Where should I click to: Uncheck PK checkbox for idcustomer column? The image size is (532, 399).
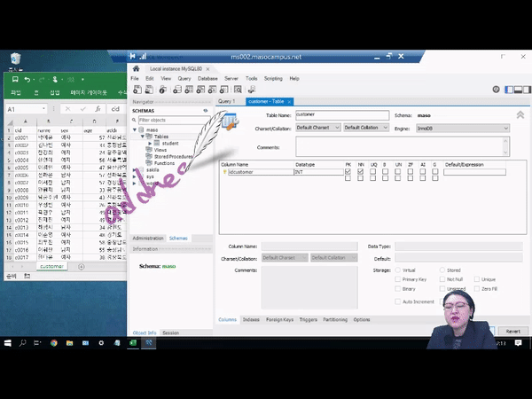click(x=348, y=172)
